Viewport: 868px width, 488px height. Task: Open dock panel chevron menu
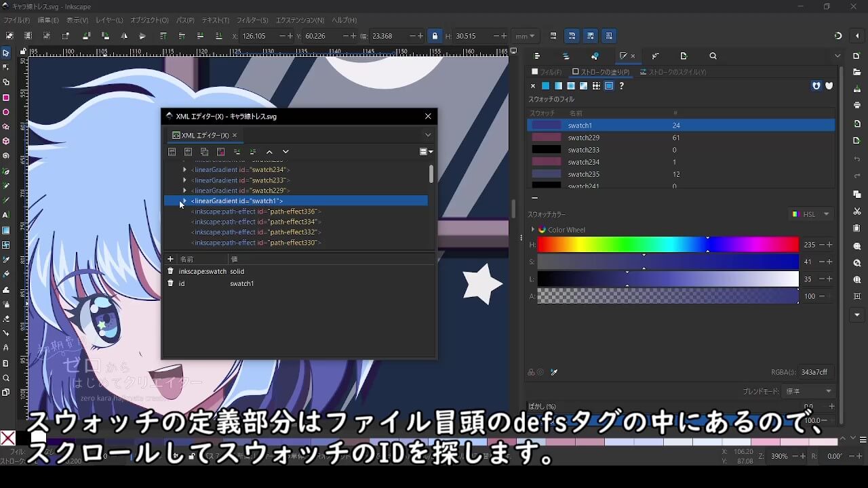click(837, 56)
